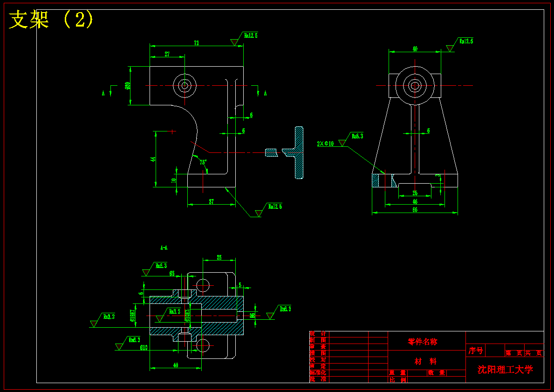Image resolution: width=554 pixels, height=392 pixels.
Task: Select the 27 dimension text
Action: click(x=167, y=54)
